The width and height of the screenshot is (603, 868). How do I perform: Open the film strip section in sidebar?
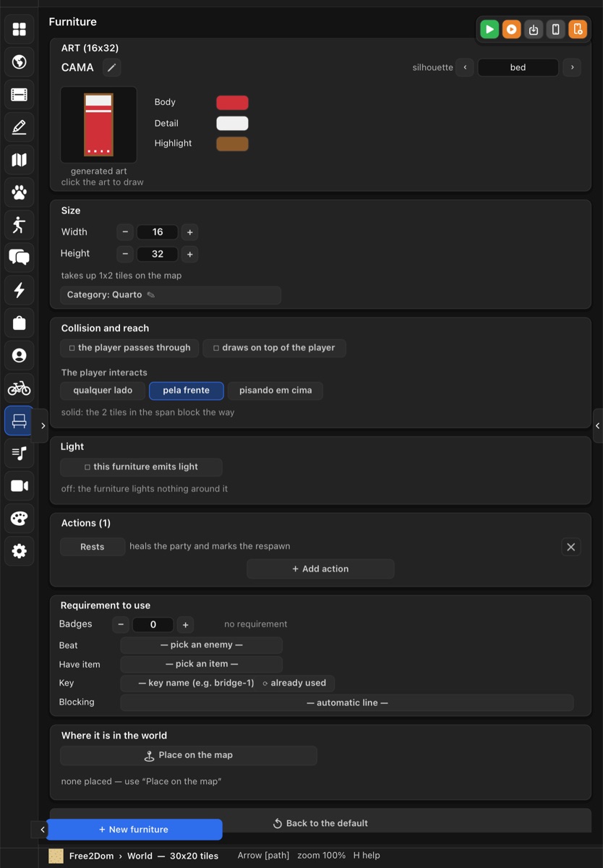[x=20, y=95]
